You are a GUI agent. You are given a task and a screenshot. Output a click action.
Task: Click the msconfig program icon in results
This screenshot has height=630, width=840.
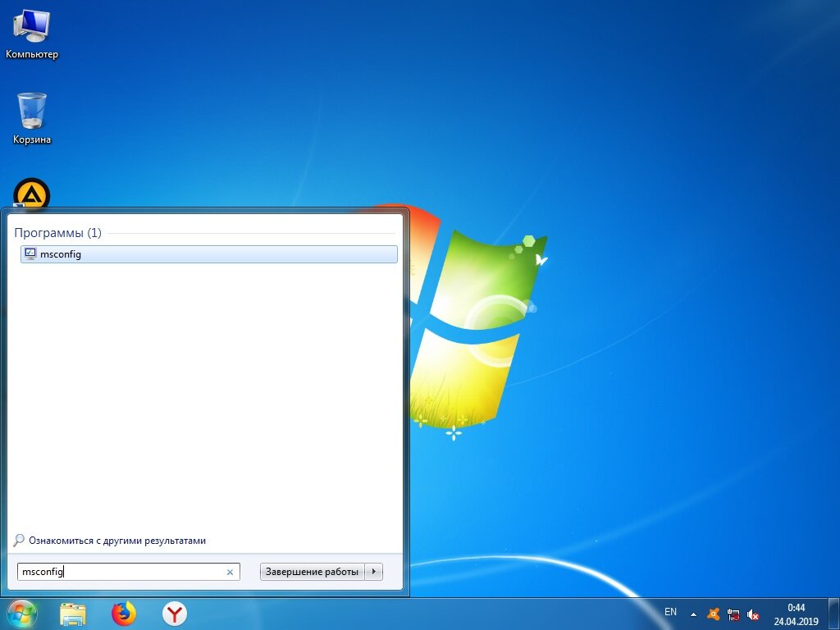(30, 254)
